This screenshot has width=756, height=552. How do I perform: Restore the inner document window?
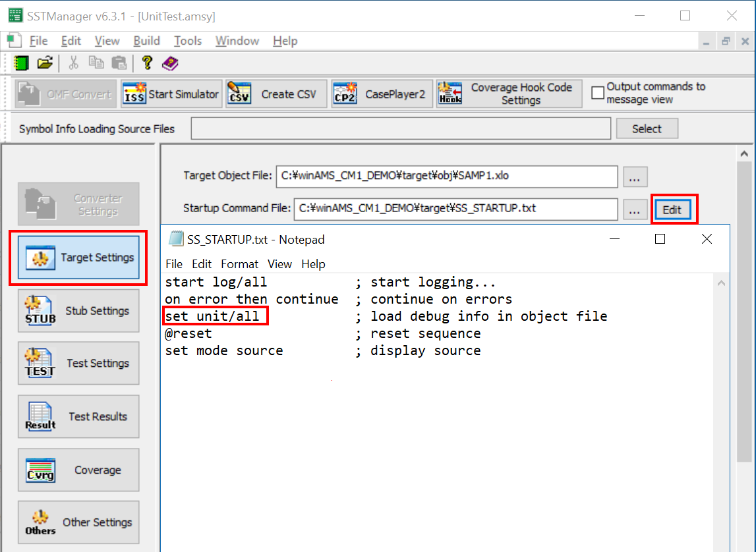(x=726, y=41)
